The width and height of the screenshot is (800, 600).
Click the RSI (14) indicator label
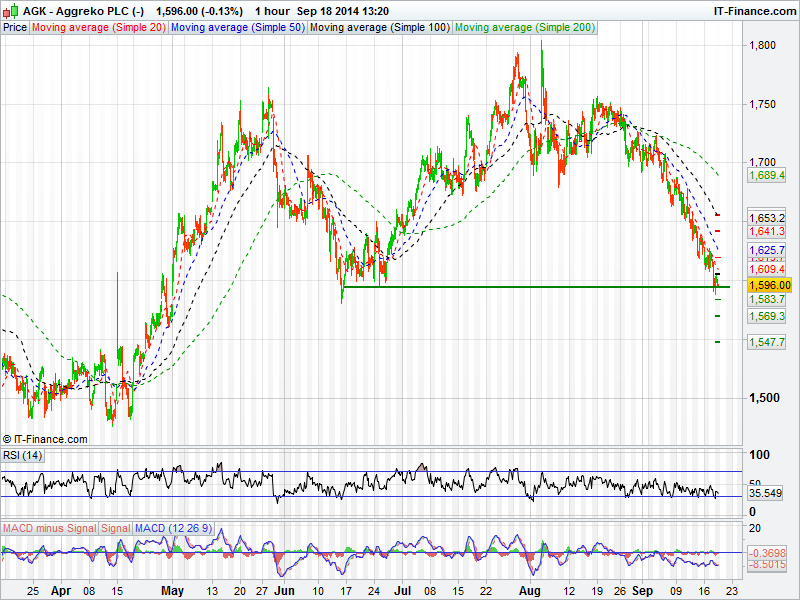tap(23, 456)
